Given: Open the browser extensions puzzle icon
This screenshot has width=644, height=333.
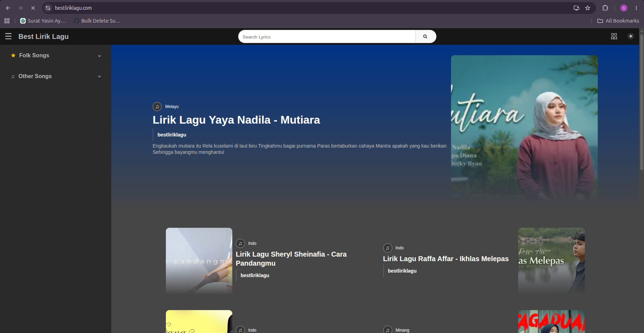Looking at the screenshot, I should (x=605, y=8).
